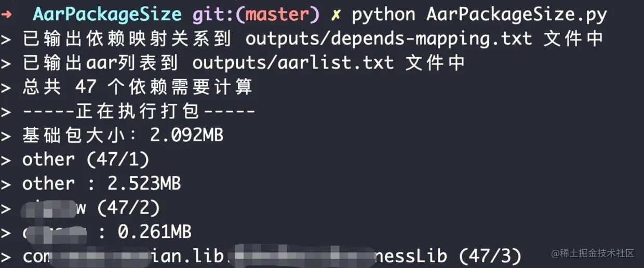Click the 正在执行打包 status line
Screen dimensions: 644x268
[139, 111]
